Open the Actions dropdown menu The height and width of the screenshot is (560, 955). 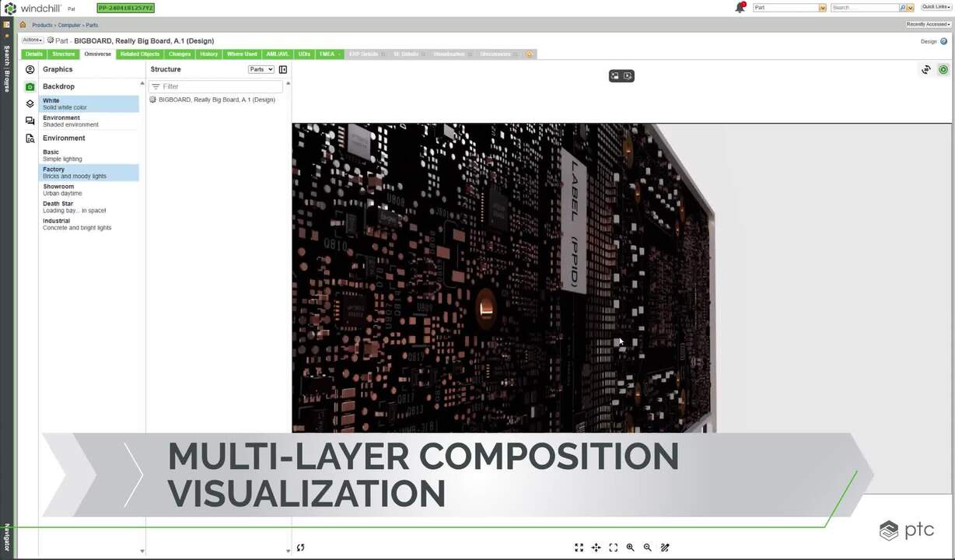(32, 40)
